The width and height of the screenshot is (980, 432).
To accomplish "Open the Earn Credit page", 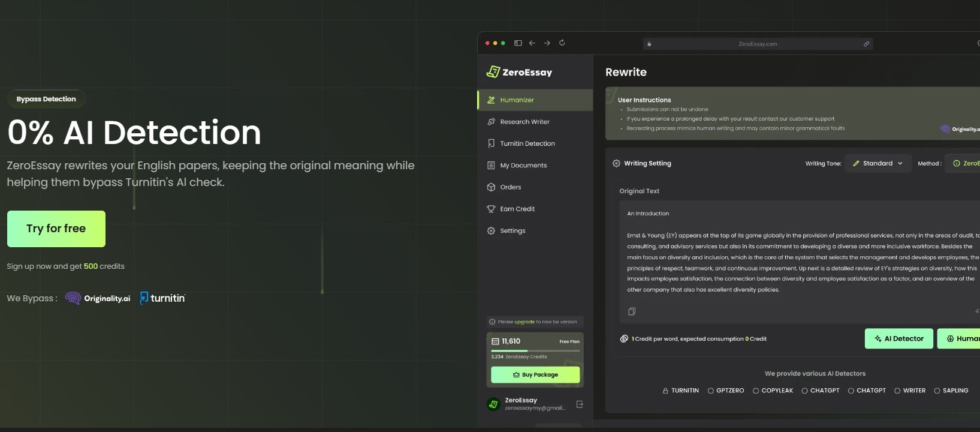I will (535, 209).
